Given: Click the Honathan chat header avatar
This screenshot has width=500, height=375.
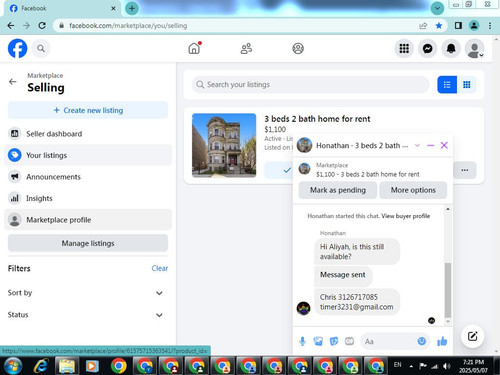Looking at the screenshot, I should tap(304, 145).
